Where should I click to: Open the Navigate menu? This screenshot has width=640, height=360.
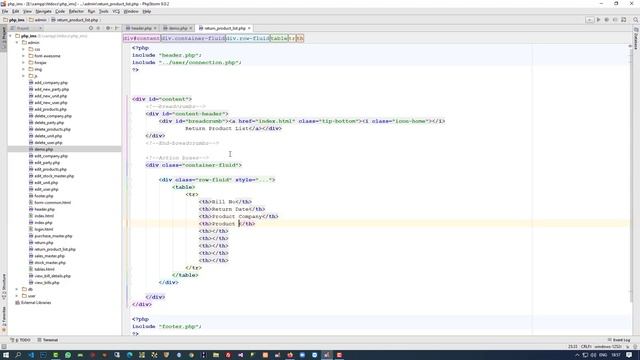(43, 11)
